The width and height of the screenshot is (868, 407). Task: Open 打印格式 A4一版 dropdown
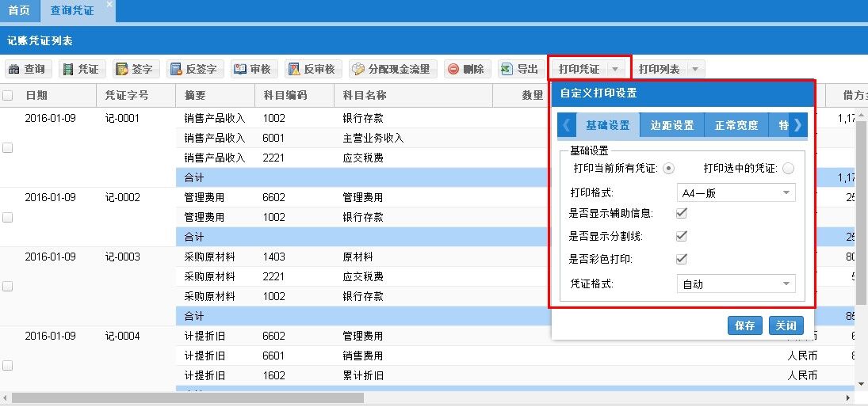[x=736, y=192]
